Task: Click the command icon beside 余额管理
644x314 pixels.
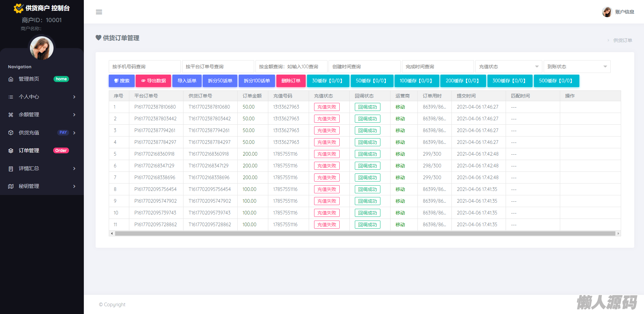Action: click(x=11, y=115)
